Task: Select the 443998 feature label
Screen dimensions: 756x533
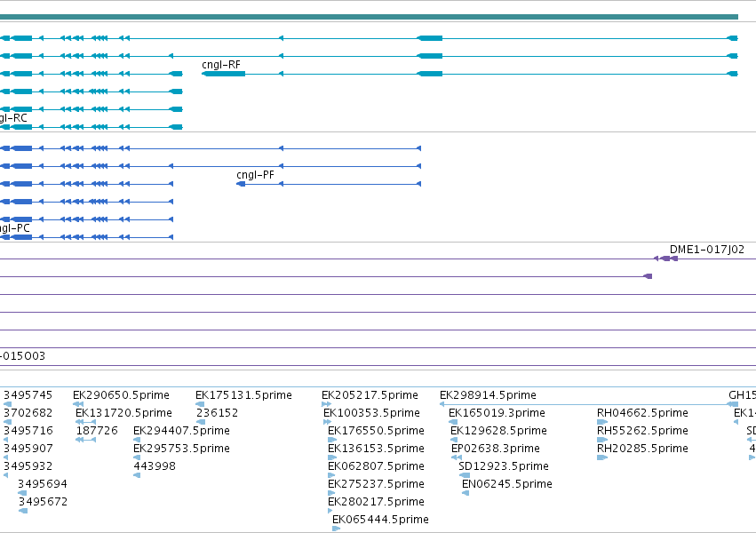Action: (x=155, y=466)
